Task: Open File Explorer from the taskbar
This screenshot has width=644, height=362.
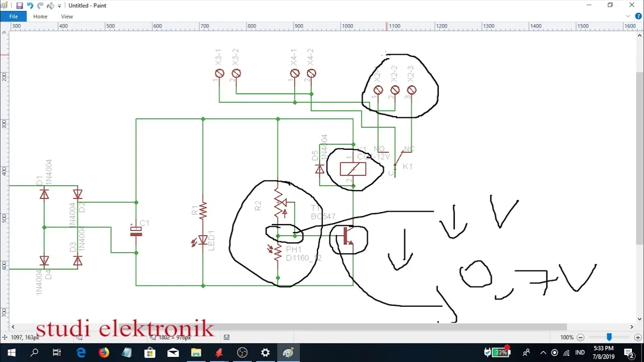Action: (196, 352)
